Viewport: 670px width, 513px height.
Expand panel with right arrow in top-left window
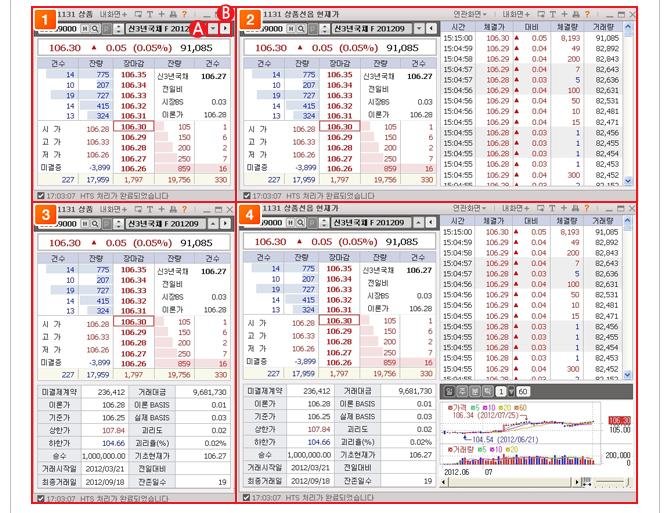pos(225,29)
